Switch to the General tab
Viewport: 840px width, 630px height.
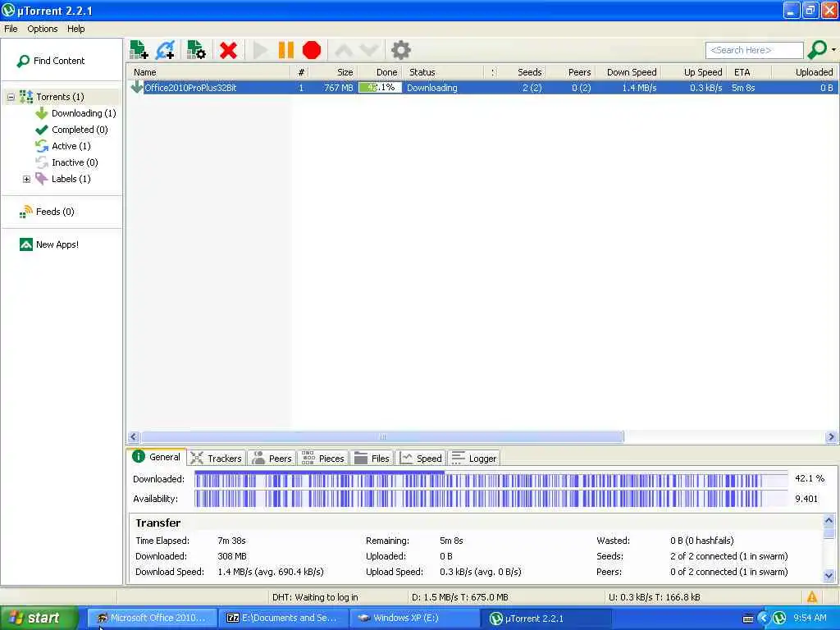[157, 457]
